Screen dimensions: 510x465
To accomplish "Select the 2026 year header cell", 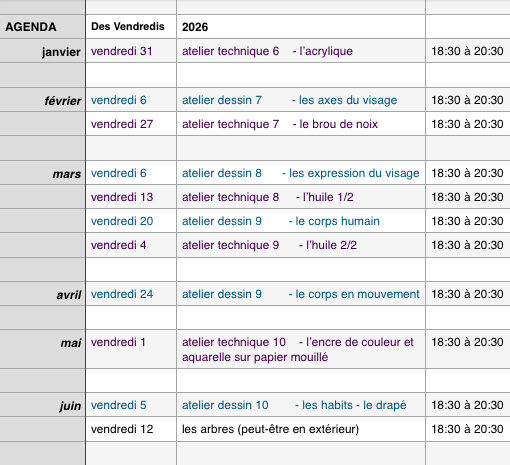I will click(301, 27).
